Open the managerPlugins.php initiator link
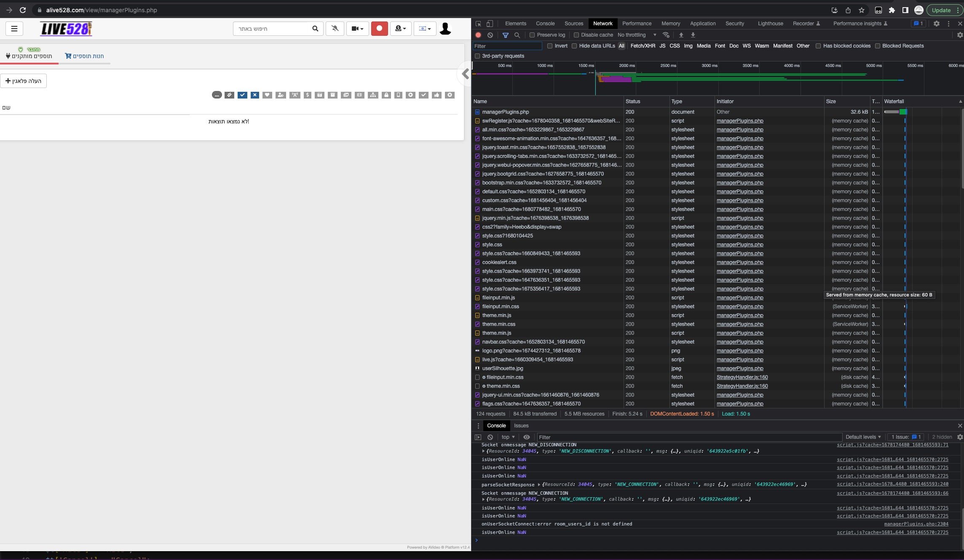 pos(740,121)
